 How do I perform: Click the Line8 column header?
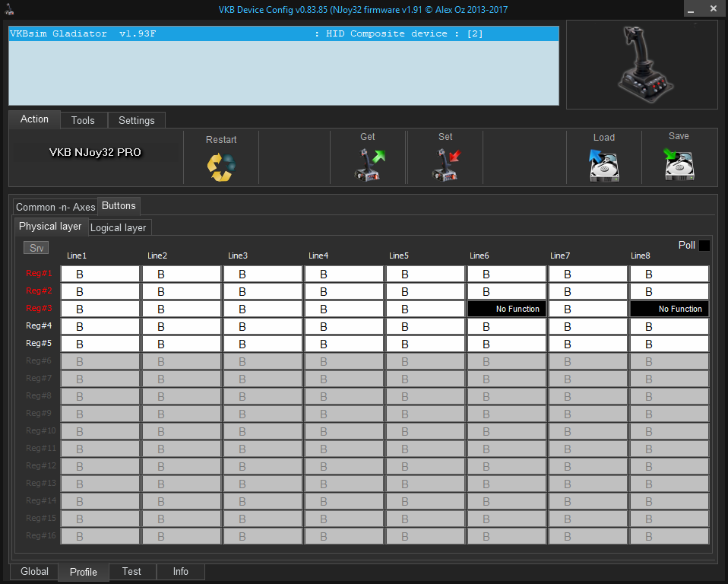pyautogui.click(x=641, y=255)
